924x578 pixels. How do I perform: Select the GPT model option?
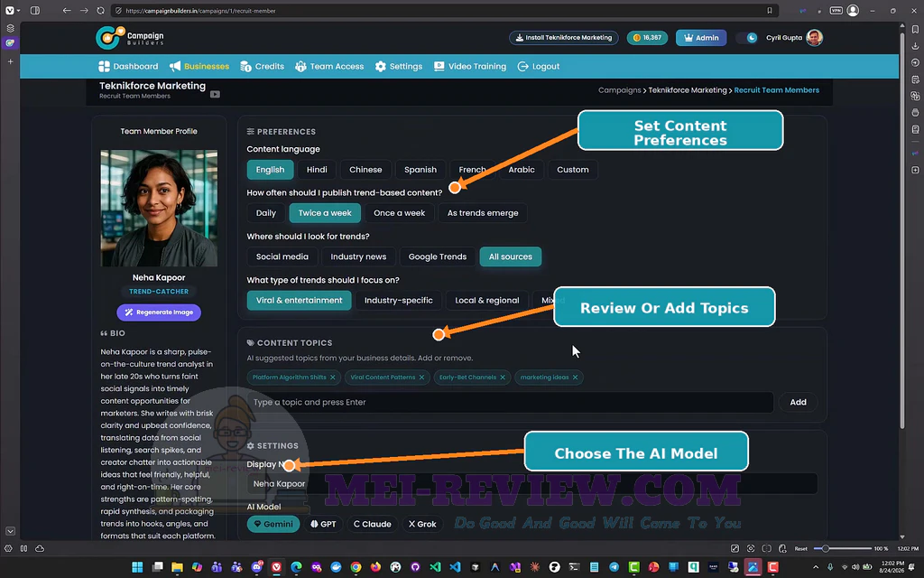click(x=324, y=524)
